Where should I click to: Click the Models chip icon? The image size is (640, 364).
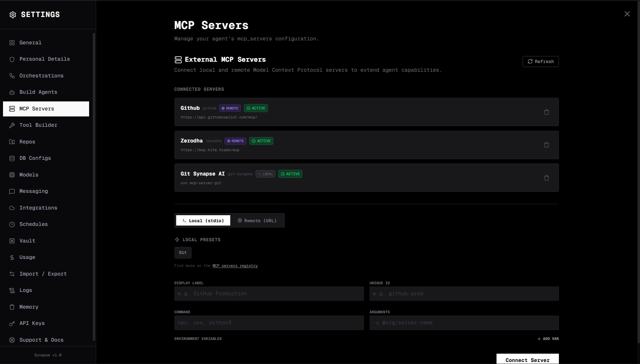(x=12, y=175)
